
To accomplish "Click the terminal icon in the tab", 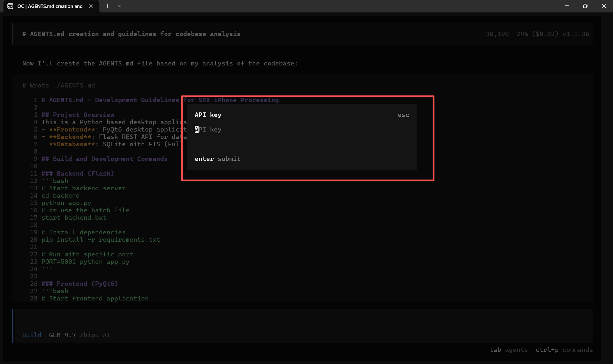I will [x=10, y=6].
